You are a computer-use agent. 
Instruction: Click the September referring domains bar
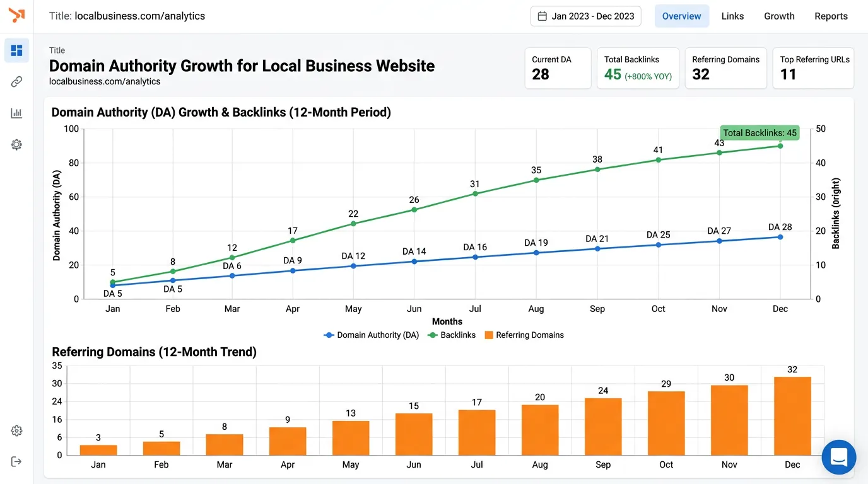point(603,427)
